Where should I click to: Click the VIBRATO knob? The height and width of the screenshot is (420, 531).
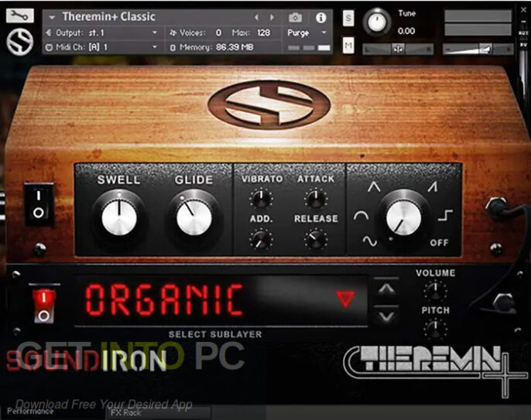[261, 199]
